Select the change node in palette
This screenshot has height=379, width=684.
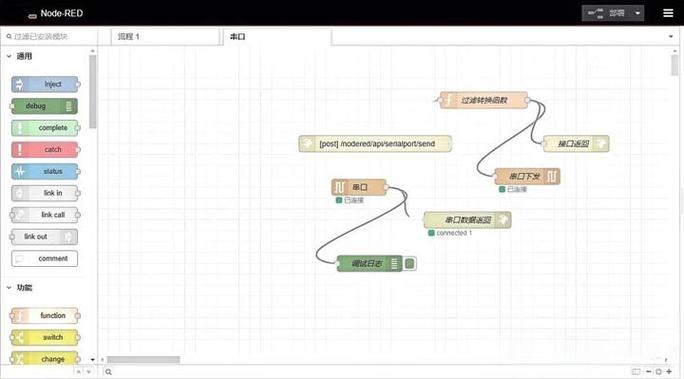click(45, 359)
